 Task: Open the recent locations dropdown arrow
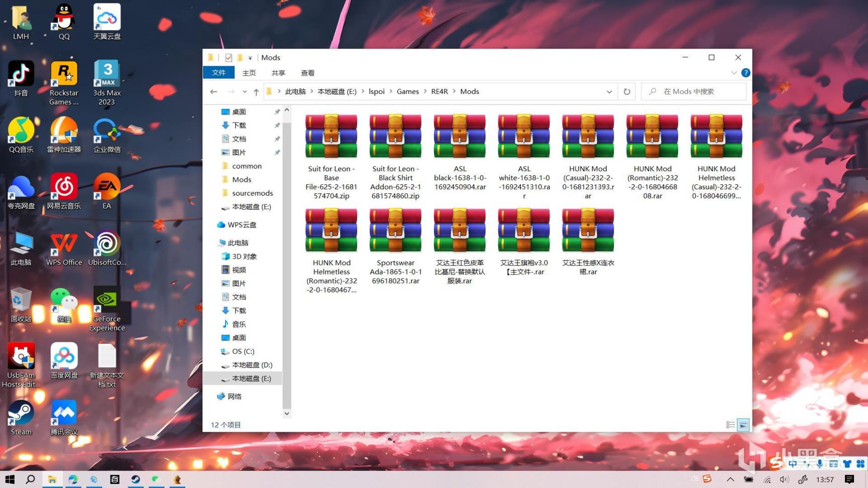coord(245,91)
